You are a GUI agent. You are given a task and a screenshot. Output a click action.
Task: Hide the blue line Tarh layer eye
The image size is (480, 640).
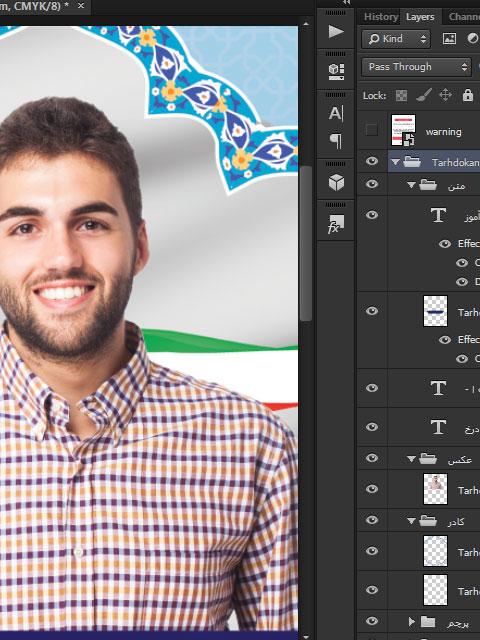(372, 311)
